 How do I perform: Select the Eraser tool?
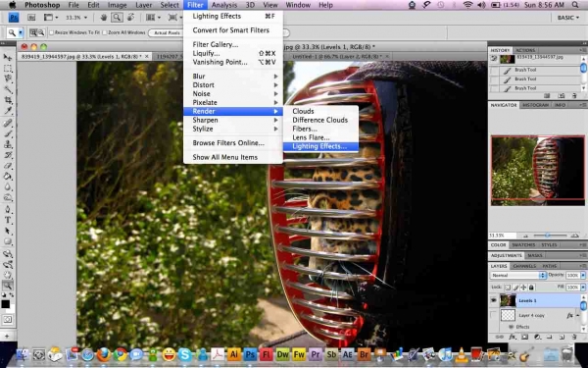point(8,166)
